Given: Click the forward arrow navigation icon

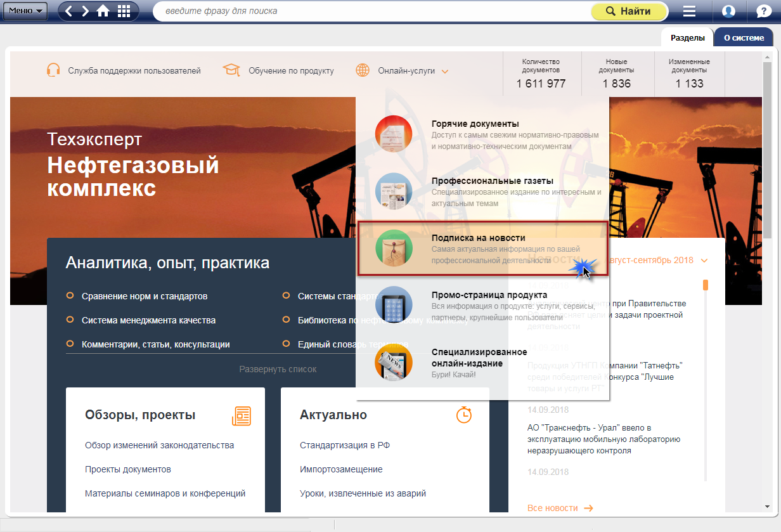Looking at the screenshot, I should pyautogui.click(x=86, y=11).
